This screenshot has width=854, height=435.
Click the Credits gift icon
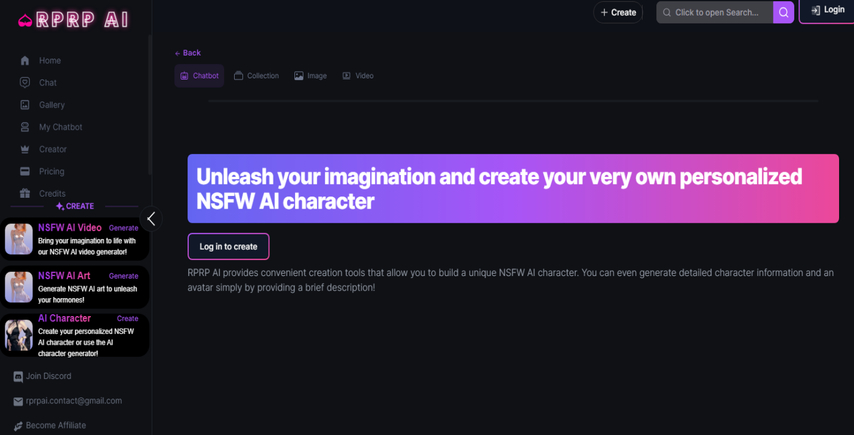click(x=25, y=194)
